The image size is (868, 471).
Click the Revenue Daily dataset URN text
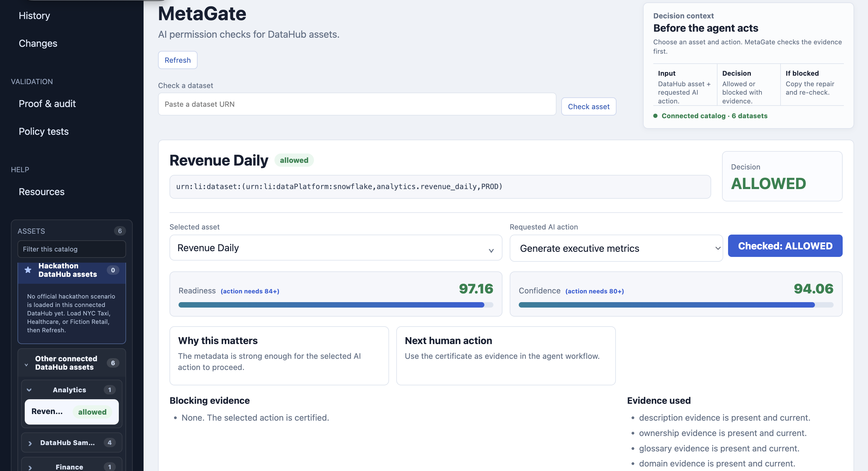coord(339,186)
